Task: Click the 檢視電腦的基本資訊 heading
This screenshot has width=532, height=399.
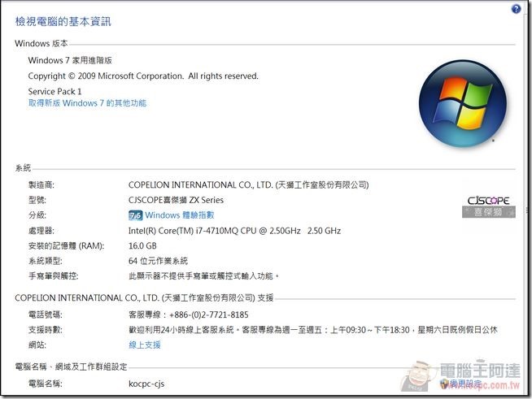Action: (63, 21)
